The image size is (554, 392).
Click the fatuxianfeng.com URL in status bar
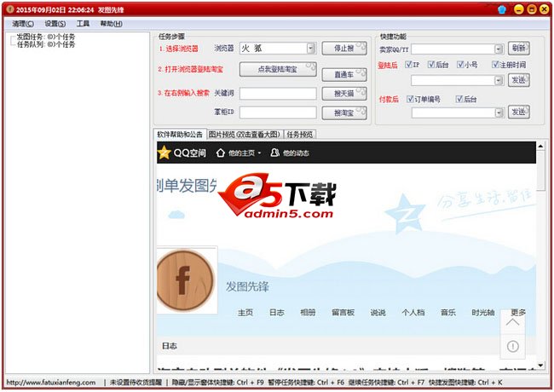pos(51,382)
